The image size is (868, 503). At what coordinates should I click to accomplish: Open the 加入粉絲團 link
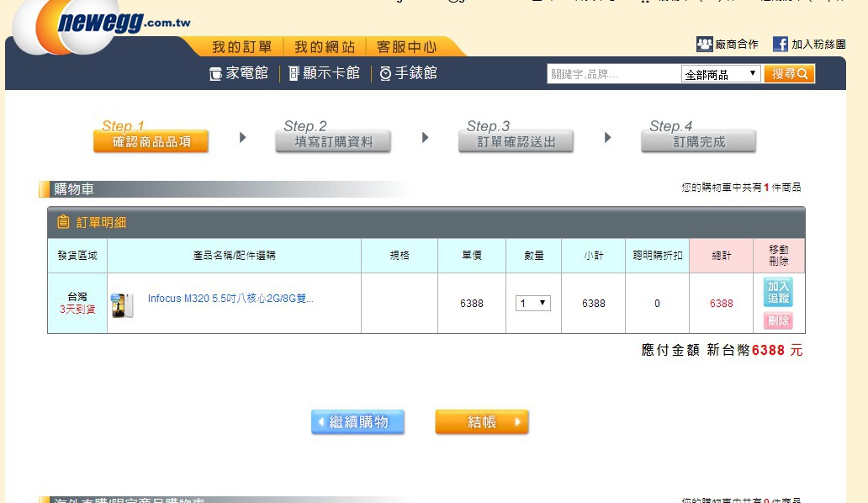tap(818, 45)
